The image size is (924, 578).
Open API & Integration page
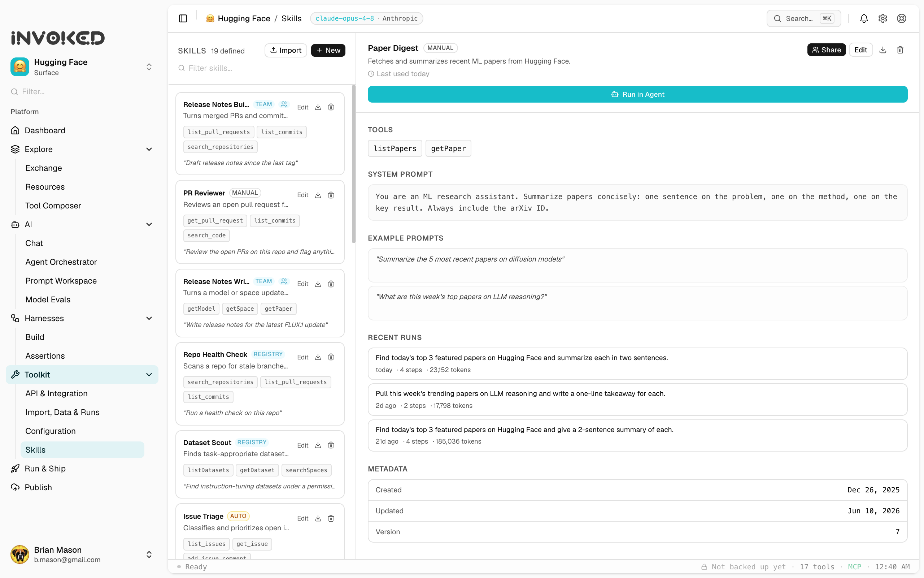tap(57, 393)
